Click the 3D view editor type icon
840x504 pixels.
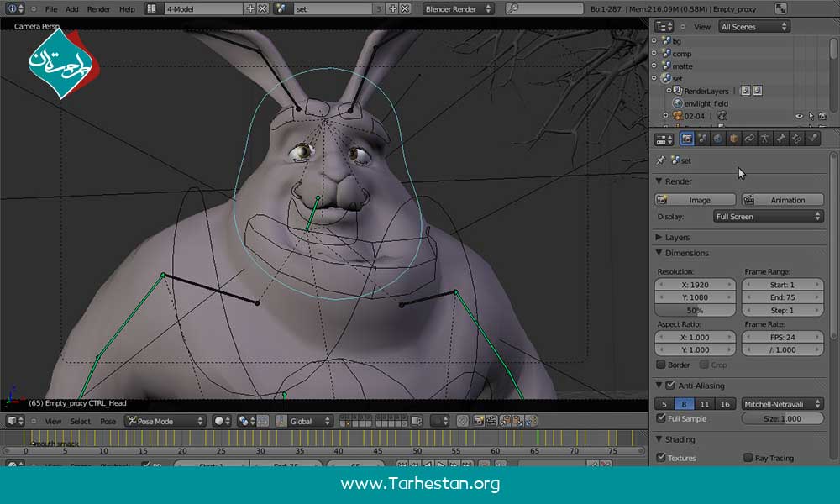pyautogui.click(x=15, y=421)
